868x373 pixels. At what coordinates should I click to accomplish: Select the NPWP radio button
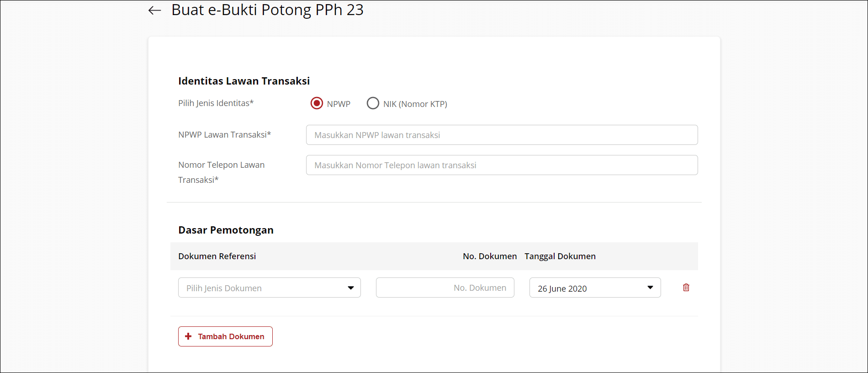click(317, 103)
